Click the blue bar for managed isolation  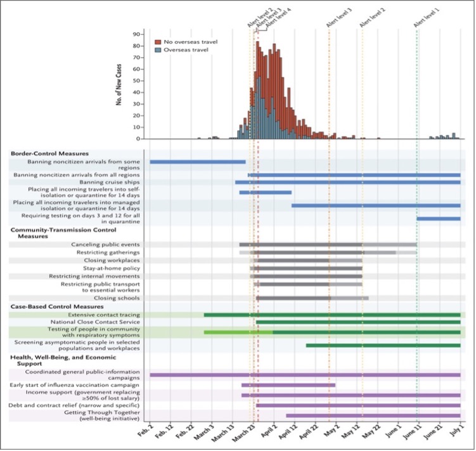pos(376,206)
